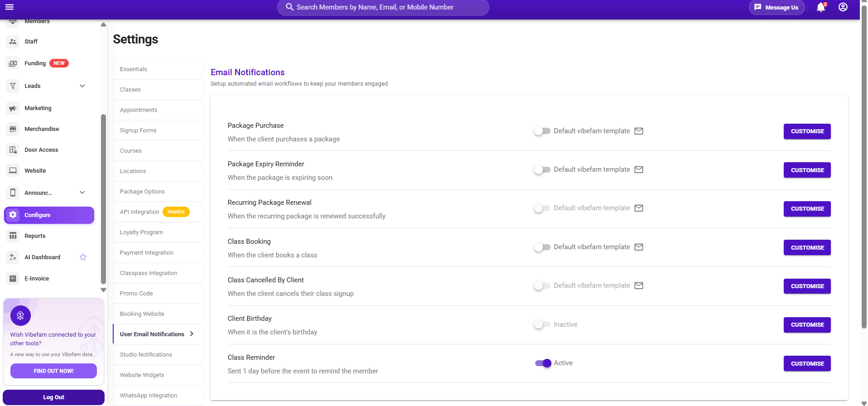Click the star icon beside AI Dashboard

[x=83, y=257]
